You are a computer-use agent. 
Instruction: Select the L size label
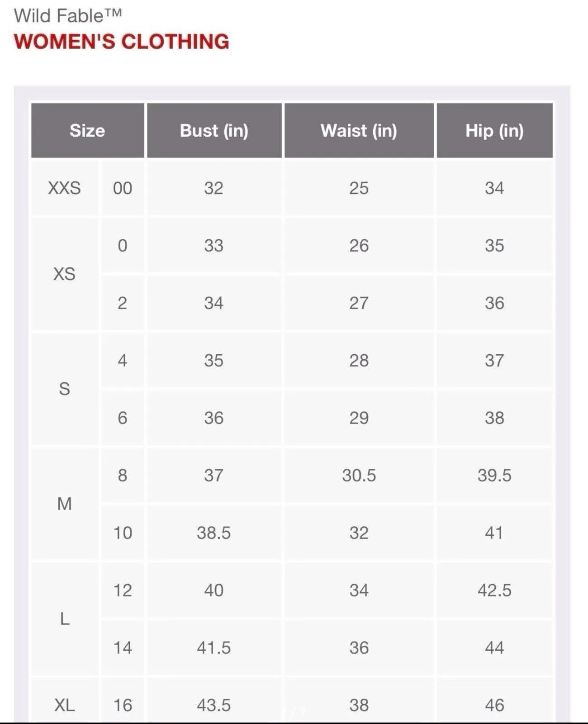click(x=65, y=619)
